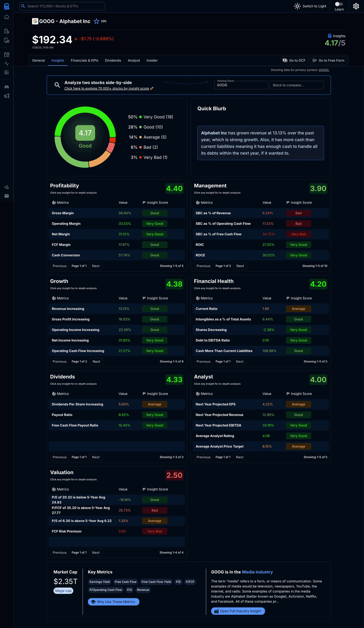Open the Stock to compare dropdown
Screen dimensions: 364x628
pos(296,85)
